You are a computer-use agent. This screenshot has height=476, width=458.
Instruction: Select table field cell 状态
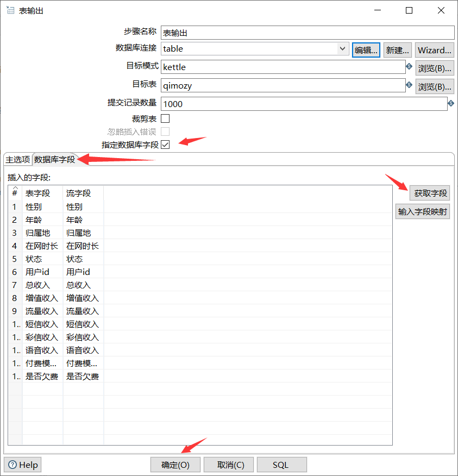tap(42, 259)
